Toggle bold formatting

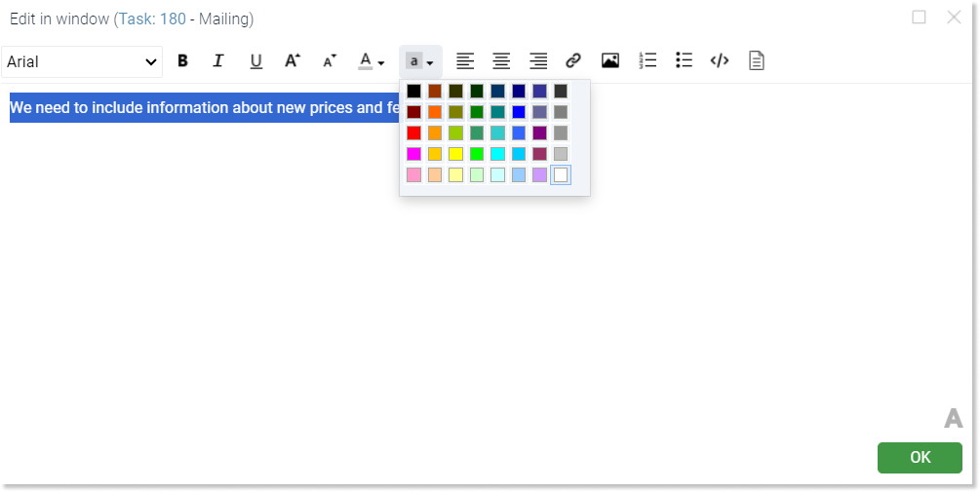click(x=182, y=61)
